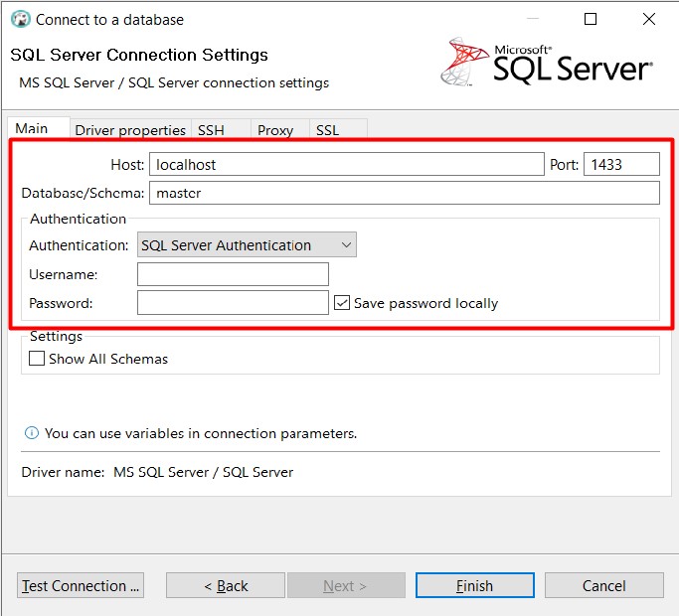
Task: Click the blue info icon about variables
Action: pyautogui.click(x=32, y=433)
